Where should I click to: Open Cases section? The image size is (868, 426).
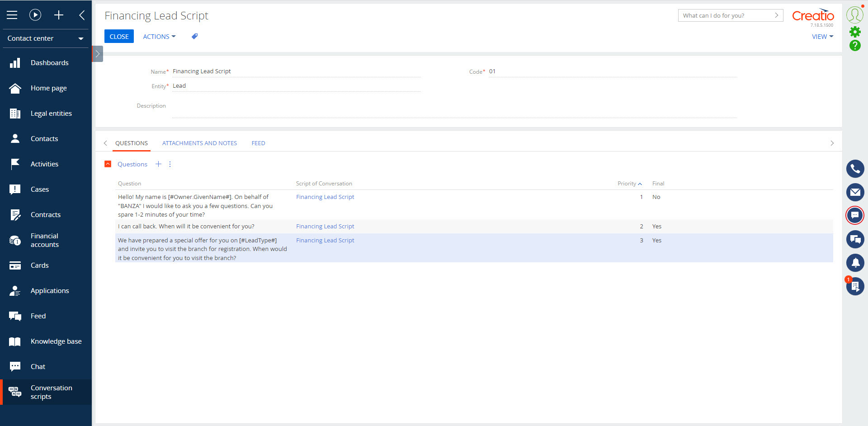[46, 189]
